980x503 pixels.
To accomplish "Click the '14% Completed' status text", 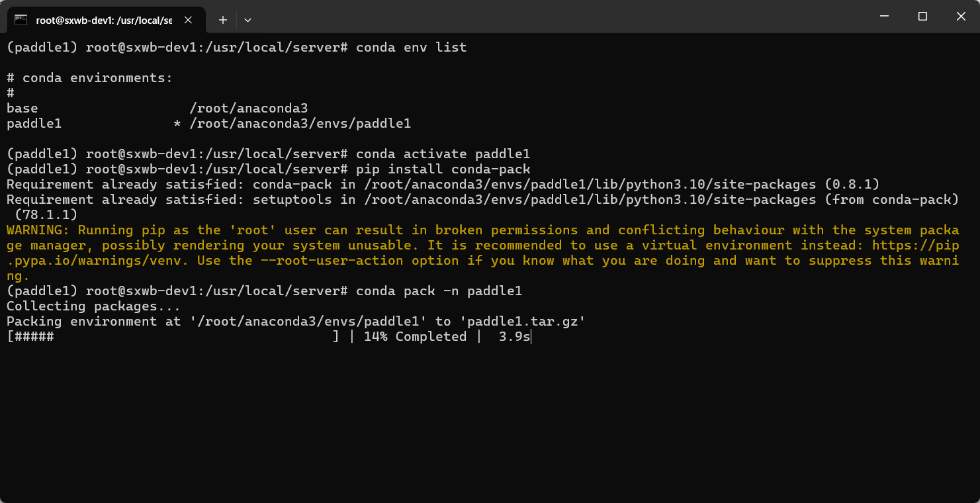I will tap(415, 336).
